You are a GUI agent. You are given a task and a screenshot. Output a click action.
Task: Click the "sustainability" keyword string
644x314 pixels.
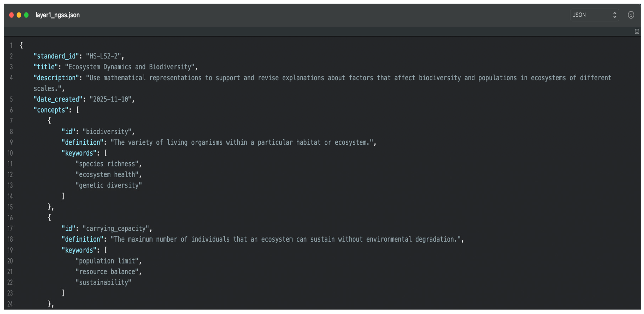[103, 282]
